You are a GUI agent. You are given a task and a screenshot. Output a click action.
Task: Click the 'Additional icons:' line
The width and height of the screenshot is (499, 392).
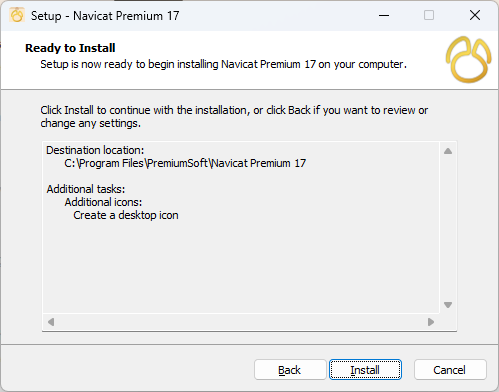click(x=103, y=202)
